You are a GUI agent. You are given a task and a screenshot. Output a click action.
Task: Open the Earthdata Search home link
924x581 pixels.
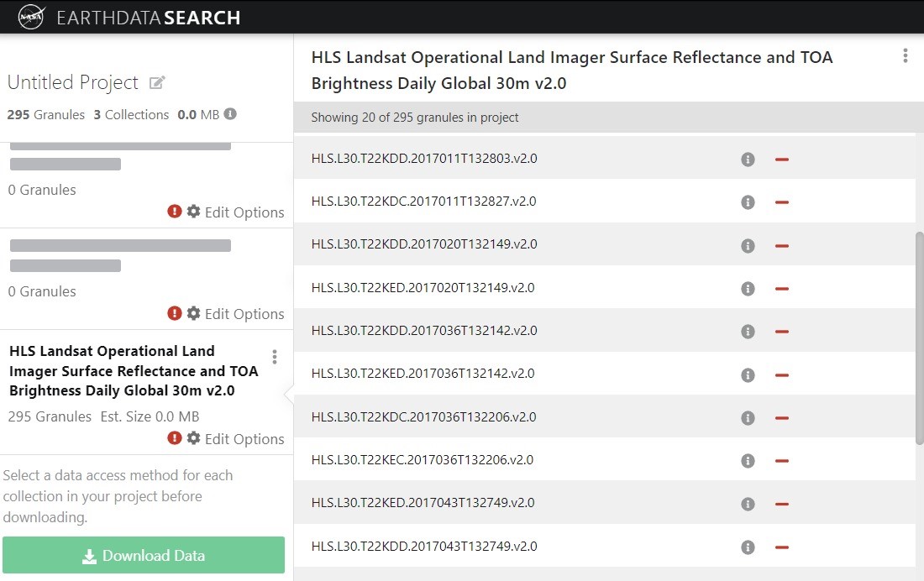(148, 18)
